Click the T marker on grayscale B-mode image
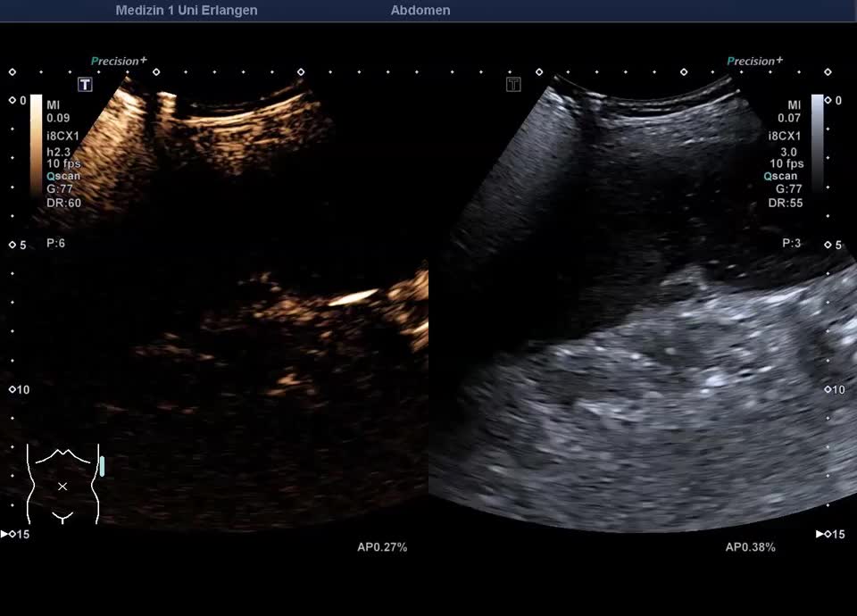 (513, 85)
